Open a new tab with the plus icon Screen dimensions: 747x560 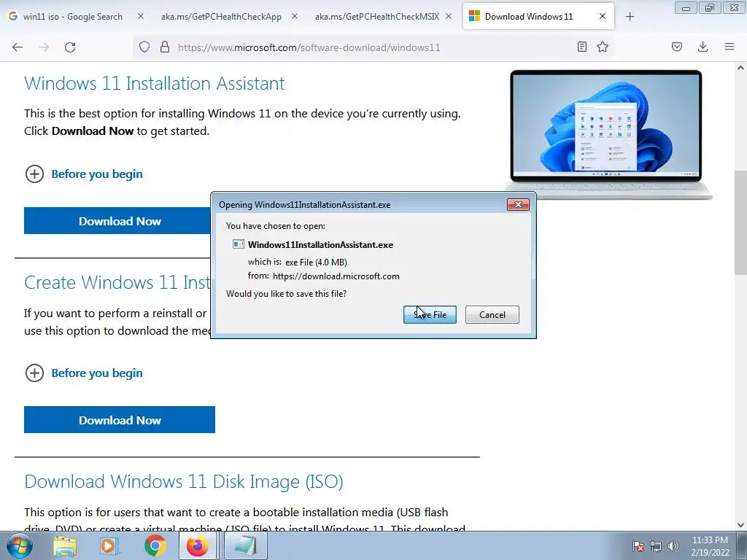coord(630,17)
